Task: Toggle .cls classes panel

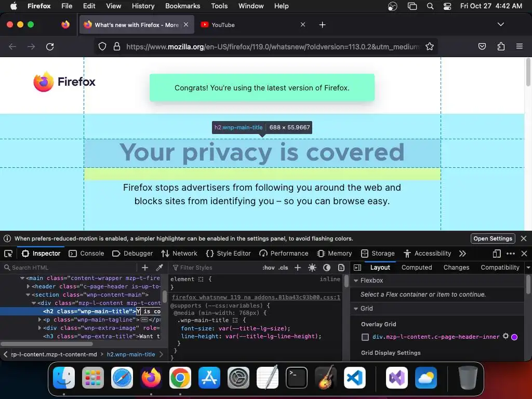Action: [x=283, y=268]
